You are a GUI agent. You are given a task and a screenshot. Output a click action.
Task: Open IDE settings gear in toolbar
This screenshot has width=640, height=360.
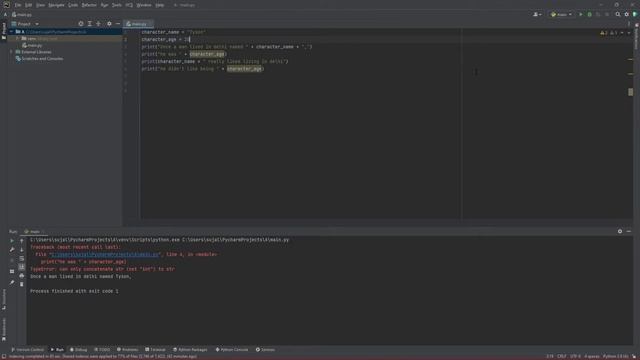coord(627,14)
